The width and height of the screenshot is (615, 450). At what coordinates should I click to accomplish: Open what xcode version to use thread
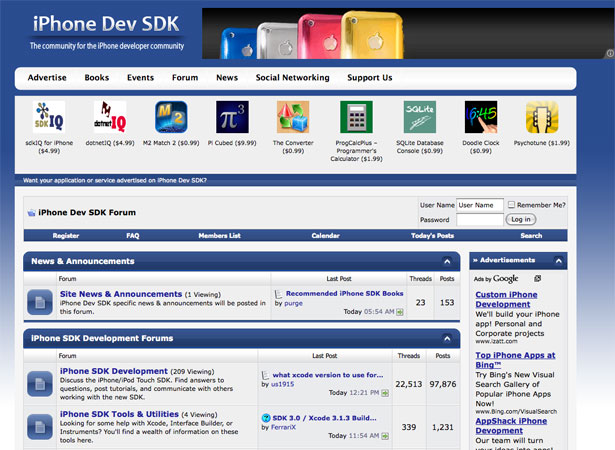click(x=328, y=375)
